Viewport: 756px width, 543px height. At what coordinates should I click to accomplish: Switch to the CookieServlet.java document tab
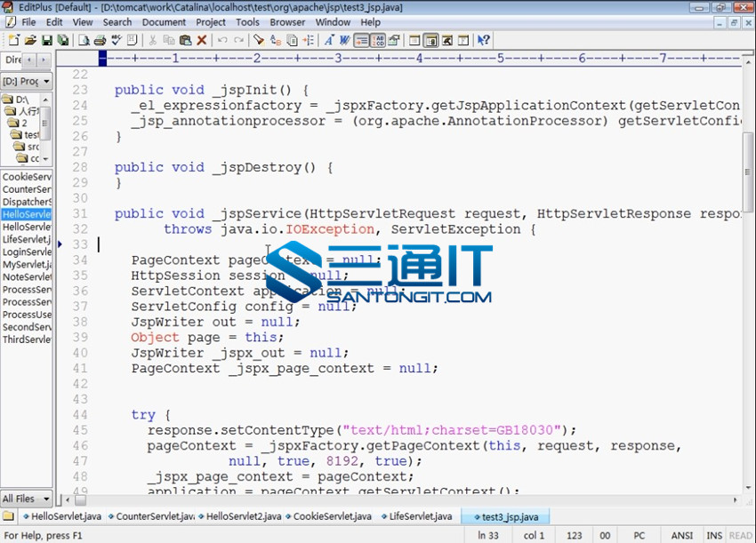[x=332, y=516]
